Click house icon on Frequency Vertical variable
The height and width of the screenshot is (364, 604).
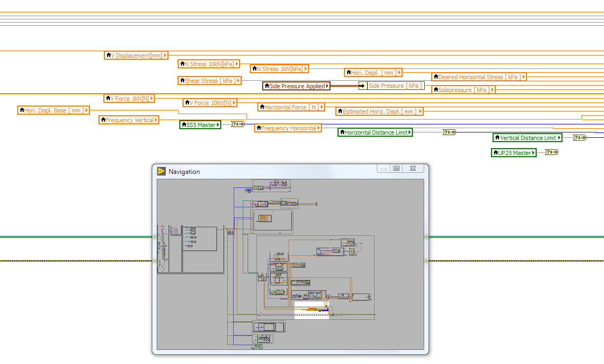click(103, 120)
